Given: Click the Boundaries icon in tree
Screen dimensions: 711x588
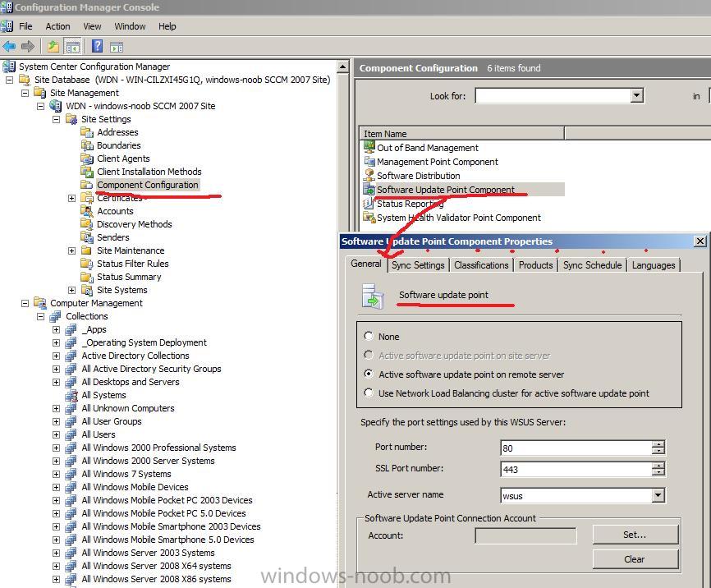Looking at the screenshot, I should click(x=86, y=145).
